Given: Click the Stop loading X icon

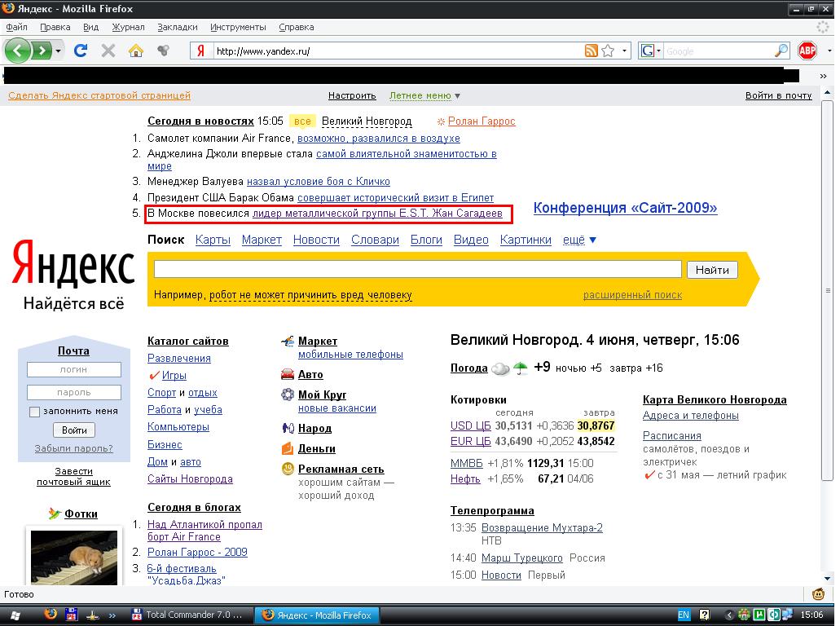Looking at the screenshot, I should coord(108,51).
